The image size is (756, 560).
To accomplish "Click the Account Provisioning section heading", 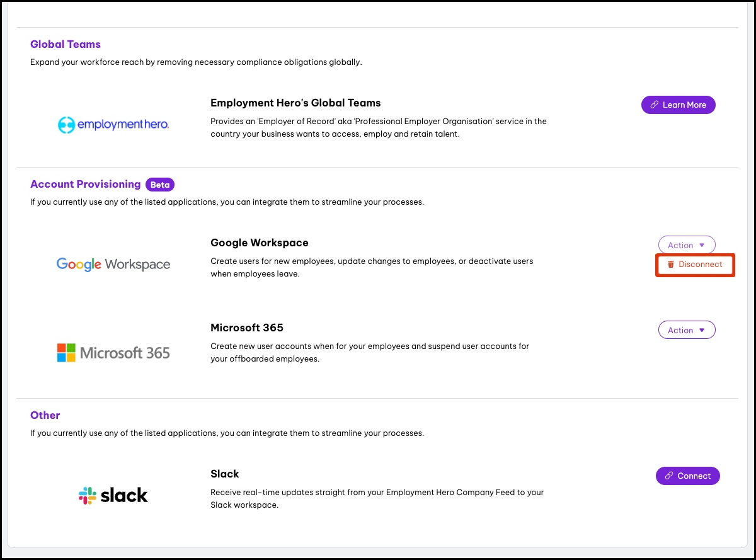I will coord(85,184).
